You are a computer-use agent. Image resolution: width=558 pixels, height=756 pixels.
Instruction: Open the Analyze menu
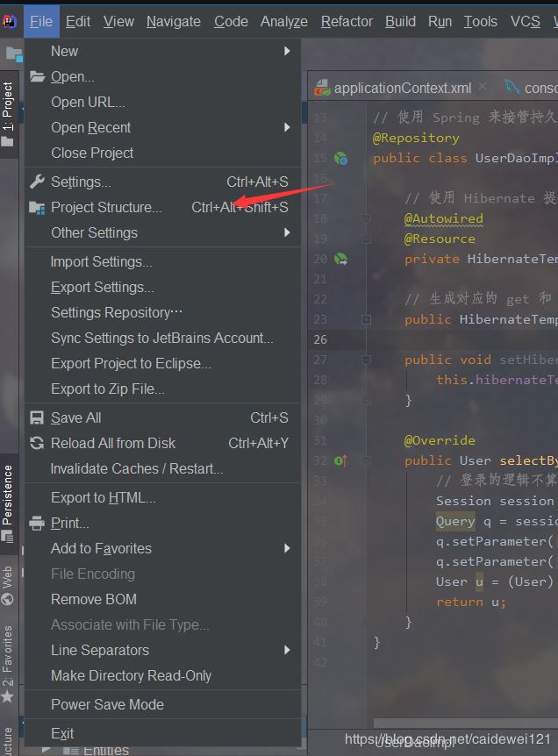(x=283, y=22)
